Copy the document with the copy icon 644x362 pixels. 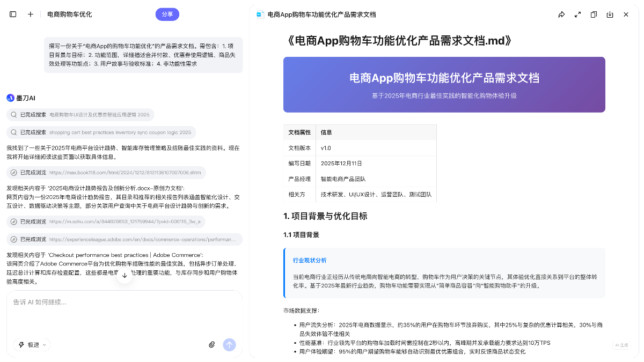coord(594,14)
